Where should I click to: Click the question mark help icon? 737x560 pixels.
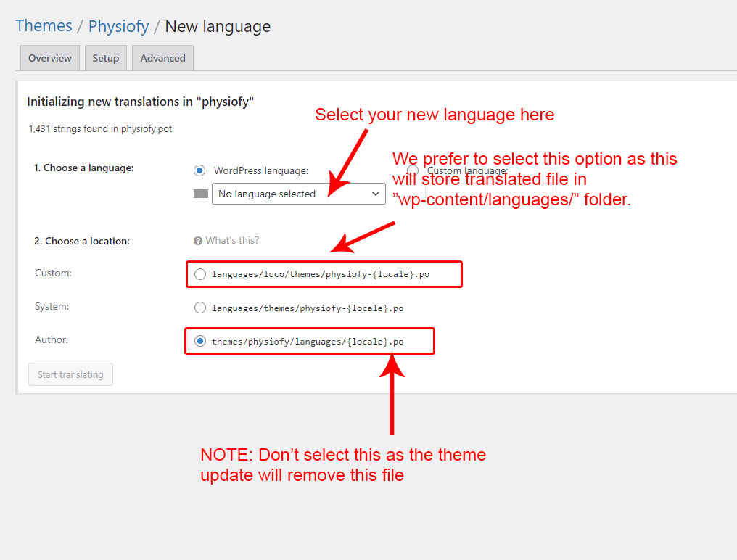pos(198,241)
